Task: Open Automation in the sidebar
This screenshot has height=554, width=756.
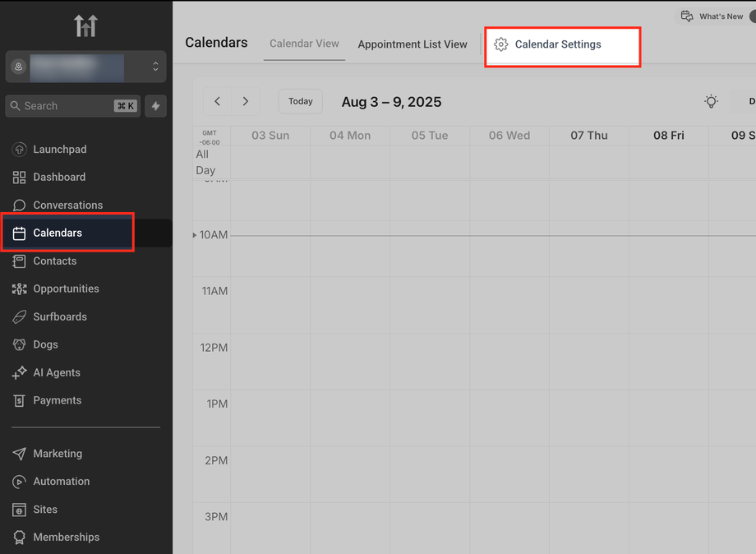Action: [61, 482]
